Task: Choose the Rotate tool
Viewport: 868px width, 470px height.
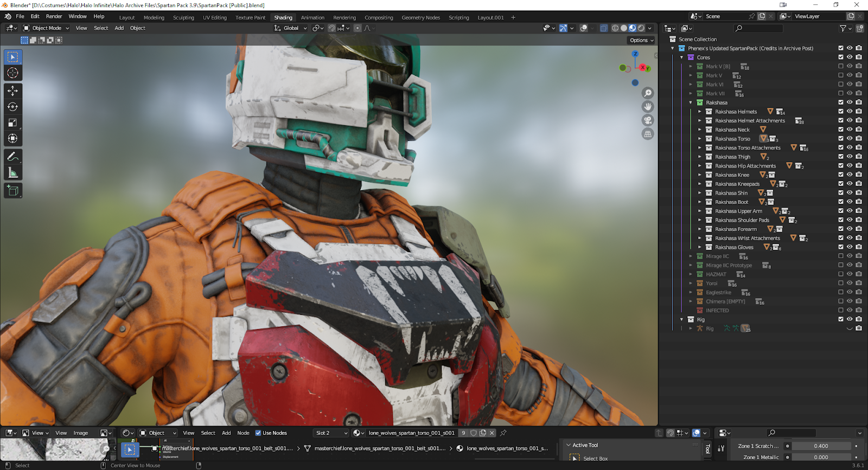Action: click(13, 107)
